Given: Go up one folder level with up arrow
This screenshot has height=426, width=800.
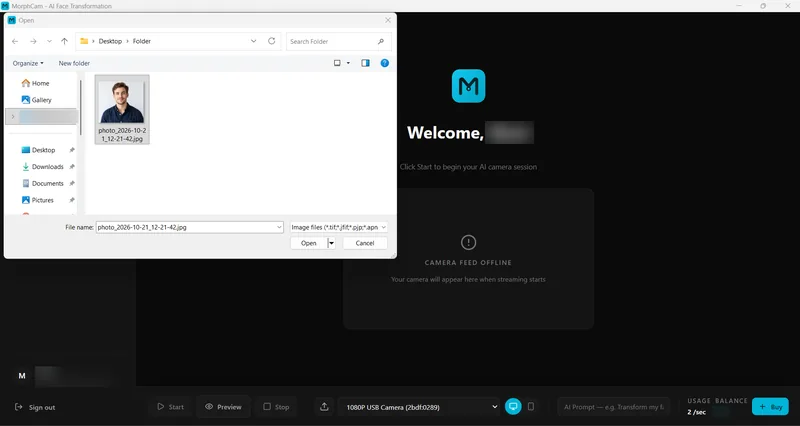Looking at the screenshot, I should pos(64,41).
